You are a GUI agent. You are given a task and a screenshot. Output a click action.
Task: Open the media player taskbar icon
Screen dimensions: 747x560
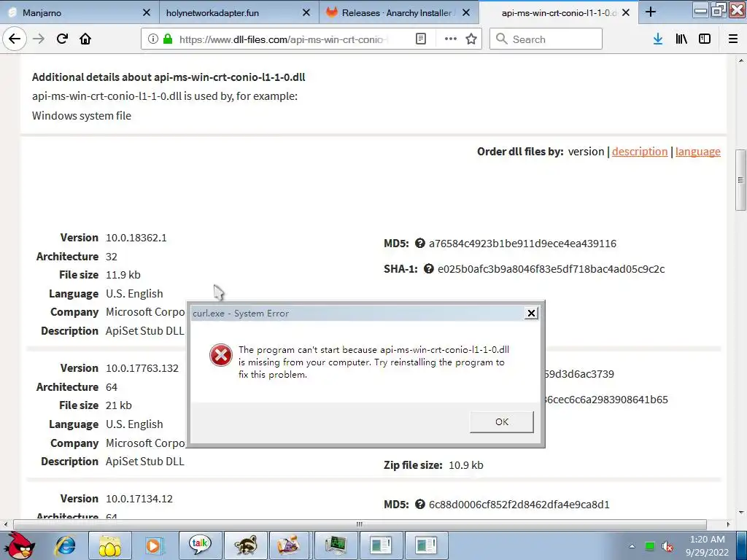point(154,545)
